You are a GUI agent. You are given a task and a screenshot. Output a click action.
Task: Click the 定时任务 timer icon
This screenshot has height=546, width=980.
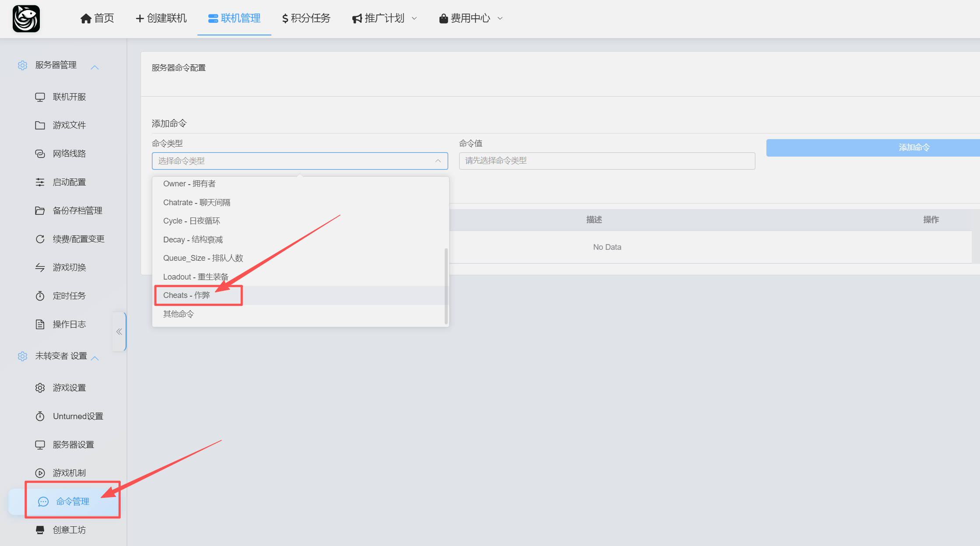tap(40, 296)
